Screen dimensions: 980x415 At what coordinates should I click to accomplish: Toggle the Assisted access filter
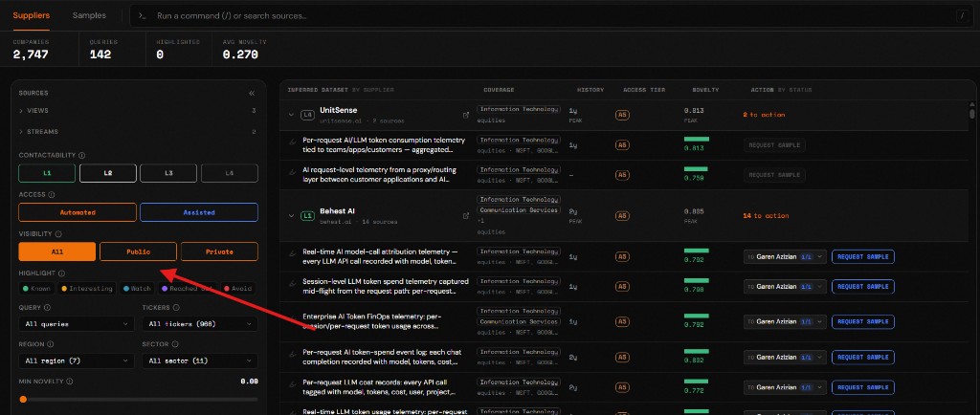click(x=199, y=212)
